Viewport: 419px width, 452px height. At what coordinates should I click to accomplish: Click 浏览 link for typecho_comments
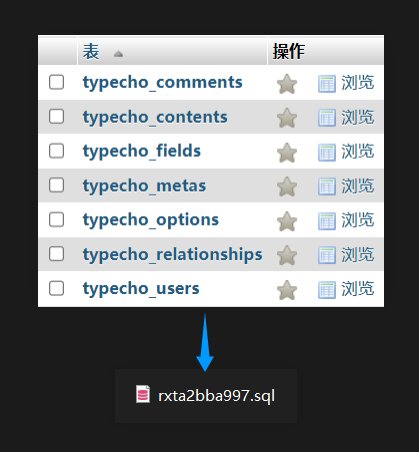tap(358, 83)
